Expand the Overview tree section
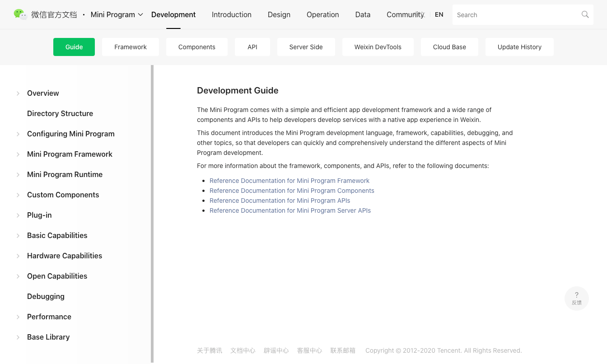This screenshot has height=364, width=607. (x=18, y=93)
